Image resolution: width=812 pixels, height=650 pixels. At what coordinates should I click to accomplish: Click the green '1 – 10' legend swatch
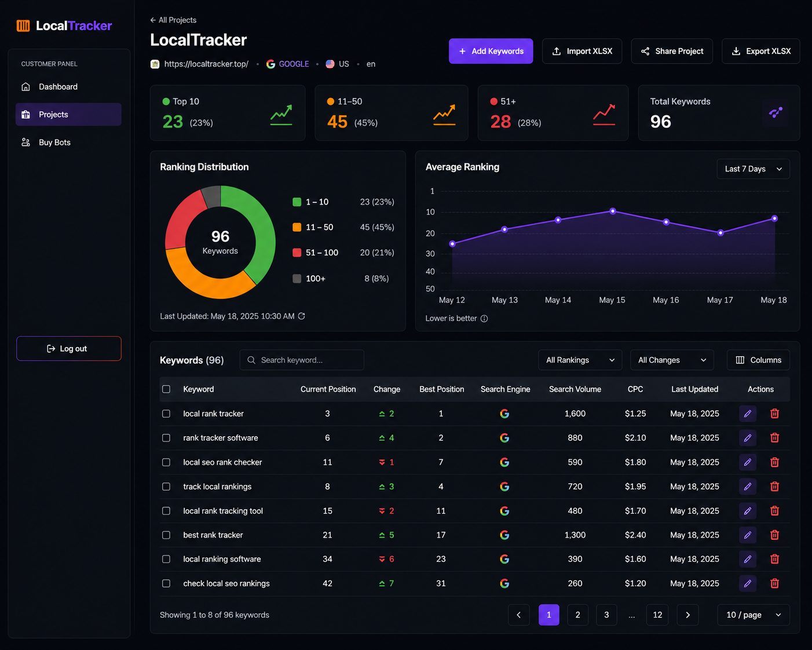[x=297, y=202]
